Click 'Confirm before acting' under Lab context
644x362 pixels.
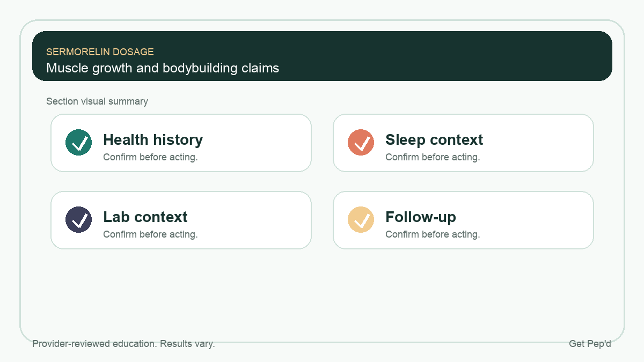pos(150,234)
